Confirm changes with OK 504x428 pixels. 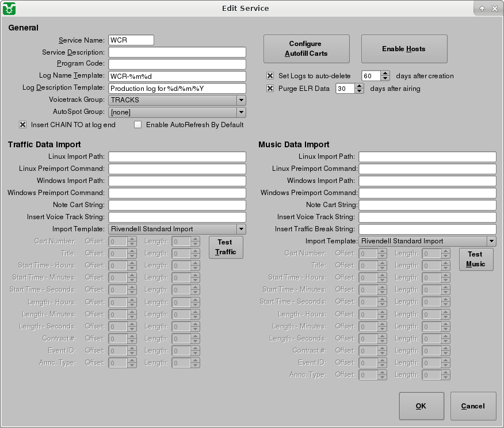(421, 406)
